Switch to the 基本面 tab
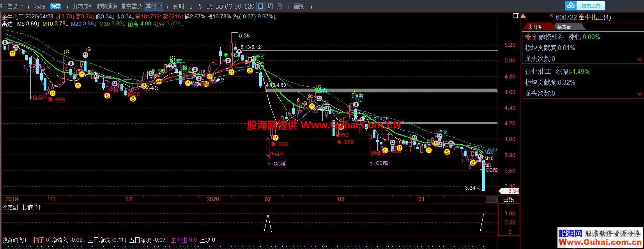Screen dimensions: 644x249 coord(564,27)
